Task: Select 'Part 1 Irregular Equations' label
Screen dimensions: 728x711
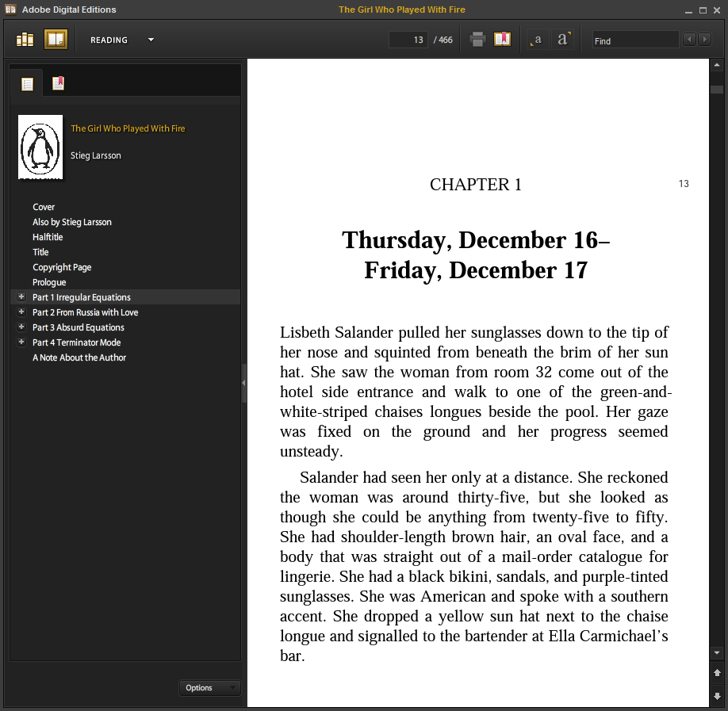Action: click(81, 297)
